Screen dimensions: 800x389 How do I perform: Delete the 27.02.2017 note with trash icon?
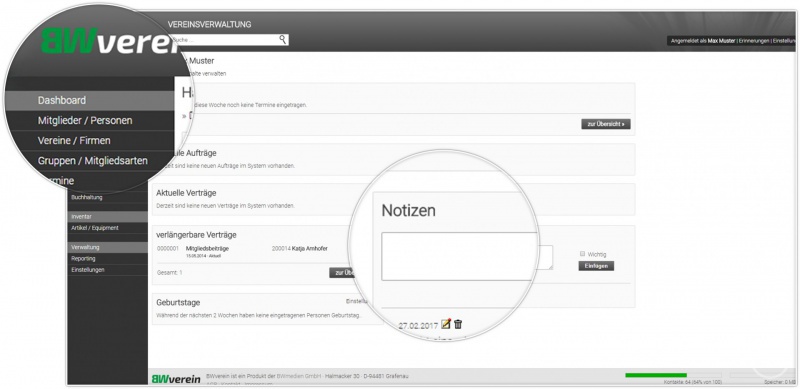pos(458,324)
